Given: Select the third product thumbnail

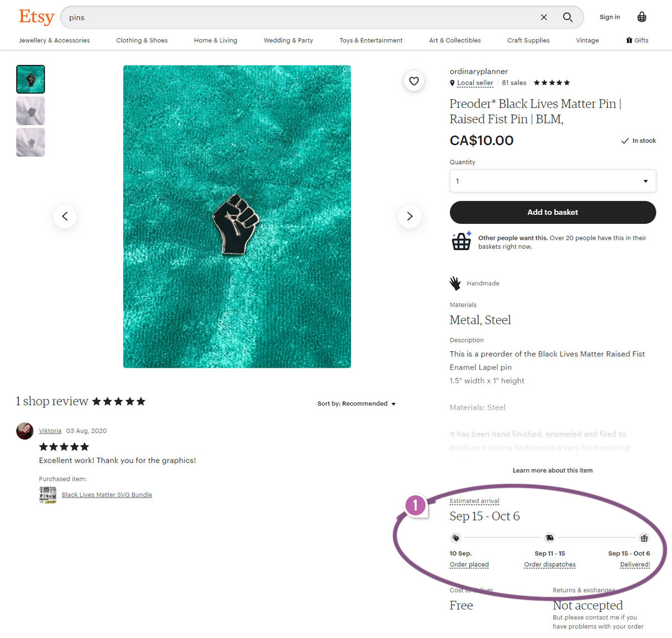Looking at the screenshot, I should click(31, 142).
